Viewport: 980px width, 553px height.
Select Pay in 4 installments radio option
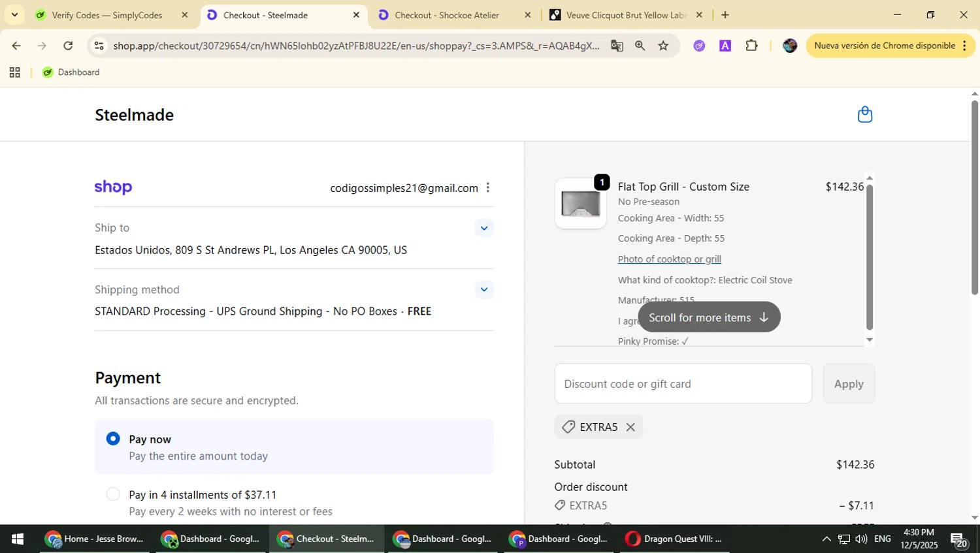click(113, 494)
